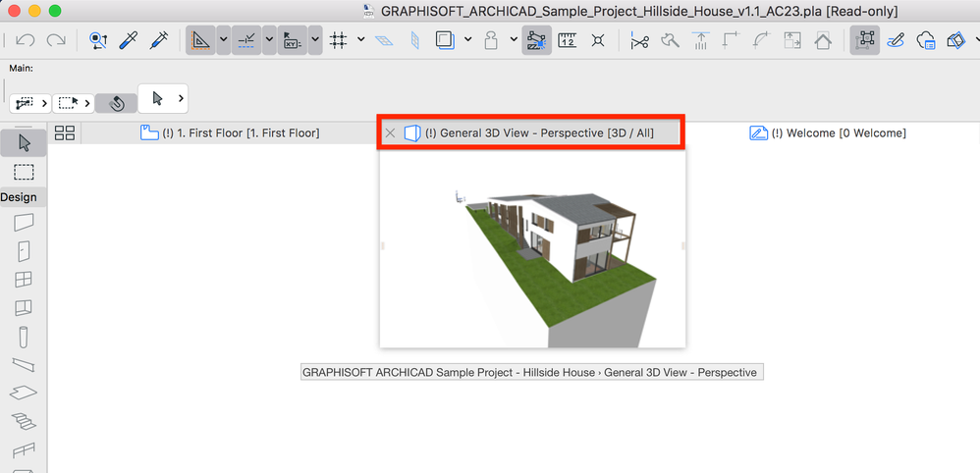Image resolution: width=980 pixels, height=473 pixels.
Task: Click the house-shaped toolbar icon
Action: [x=823, y=40]
